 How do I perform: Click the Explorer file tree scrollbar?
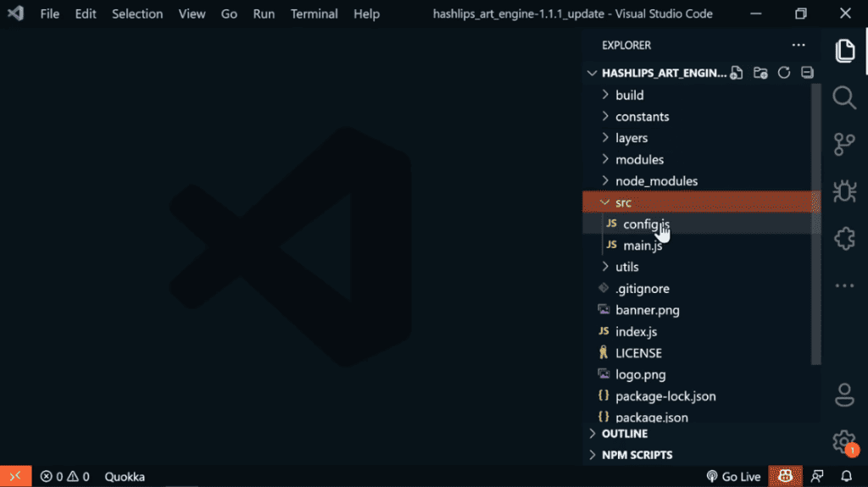point(816,224)
